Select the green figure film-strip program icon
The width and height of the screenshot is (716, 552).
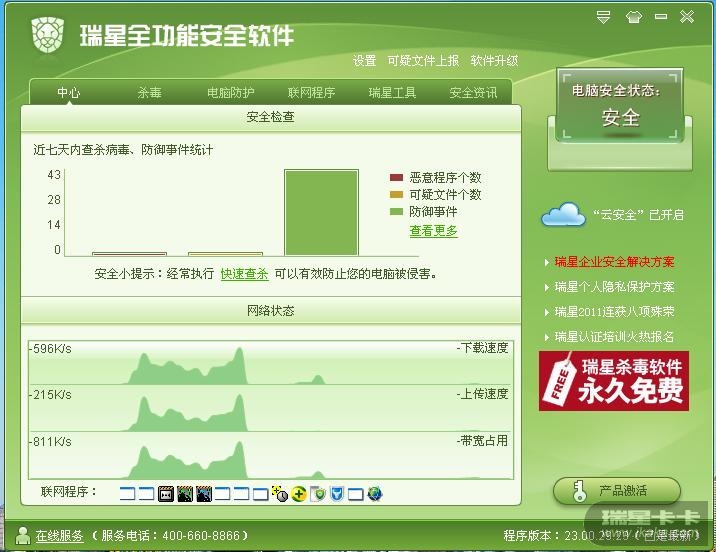[185, 494]
